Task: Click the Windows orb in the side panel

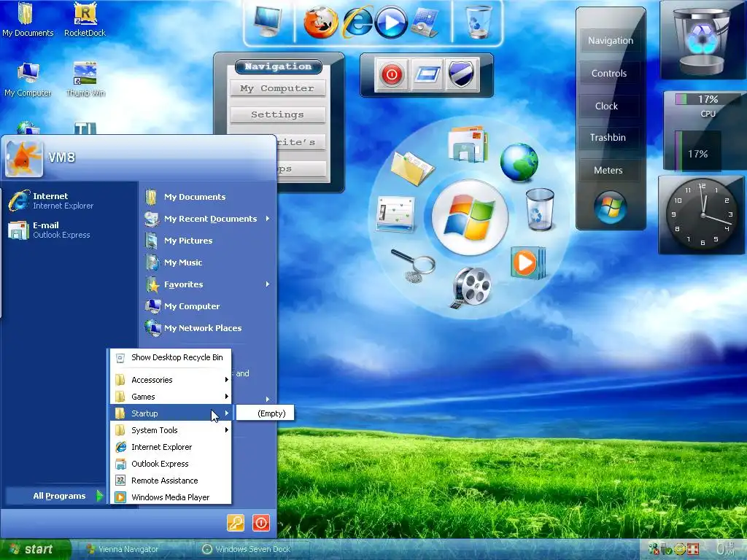Action: [x=611, y=207]
